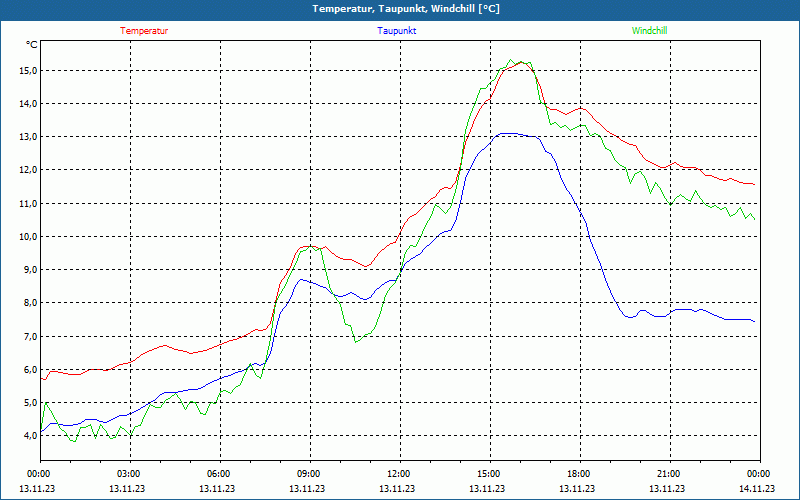Click the 10,0 y-axis value
The image size is (800, 500).
click(x=29, y=237)
